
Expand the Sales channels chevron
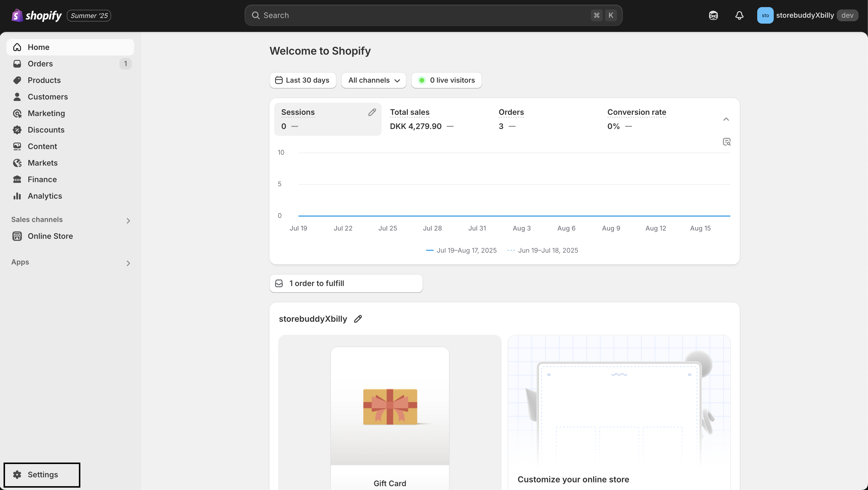128,220
